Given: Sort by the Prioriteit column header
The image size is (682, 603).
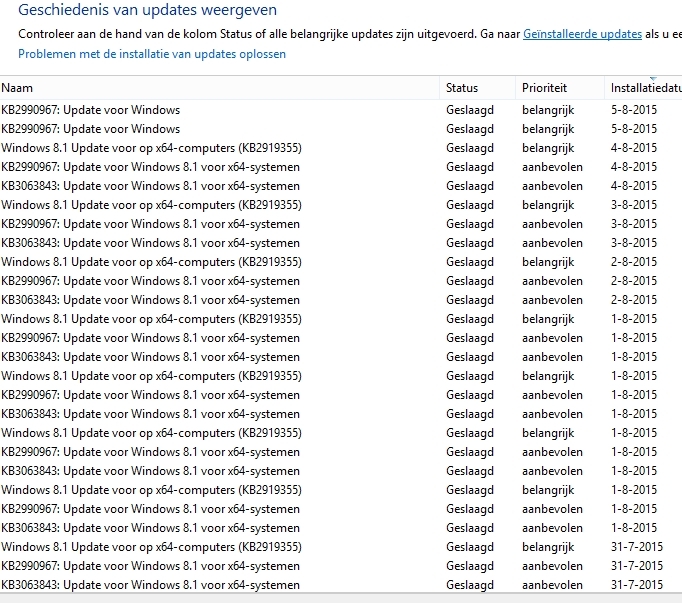Looking at the screenshot, I should point(560,88).
